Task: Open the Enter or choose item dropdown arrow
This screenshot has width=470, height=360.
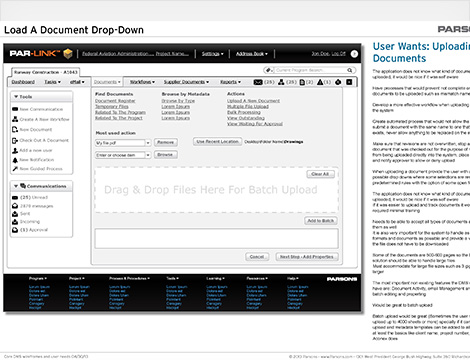Action: coord(148,155)
